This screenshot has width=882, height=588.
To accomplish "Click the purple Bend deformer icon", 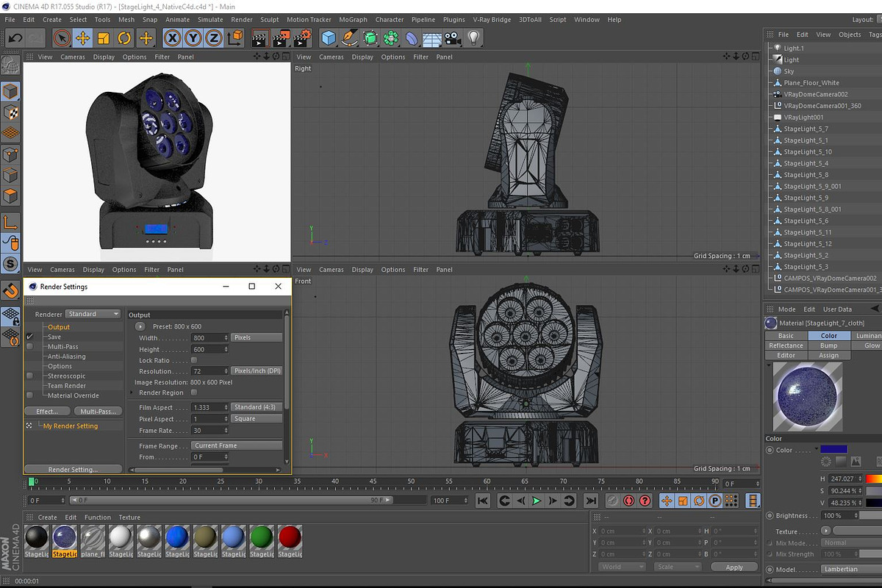I will (x=412, y=37).
